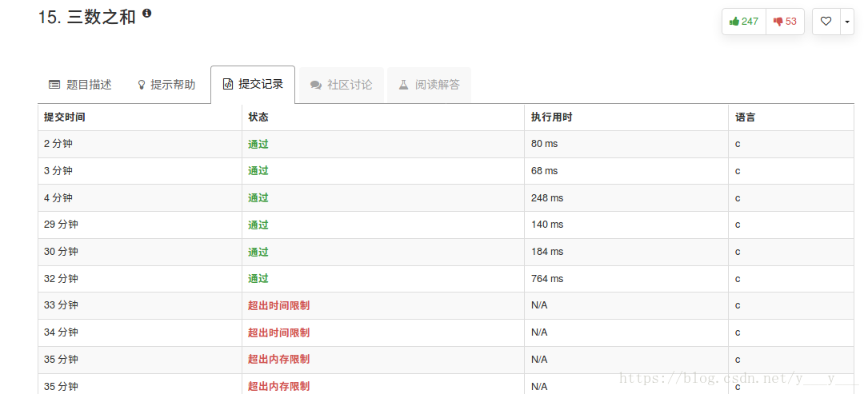The height and width of the screenshot is (394, 868).
Task: Switch to the 题目描述 tab
Action: 80,85
